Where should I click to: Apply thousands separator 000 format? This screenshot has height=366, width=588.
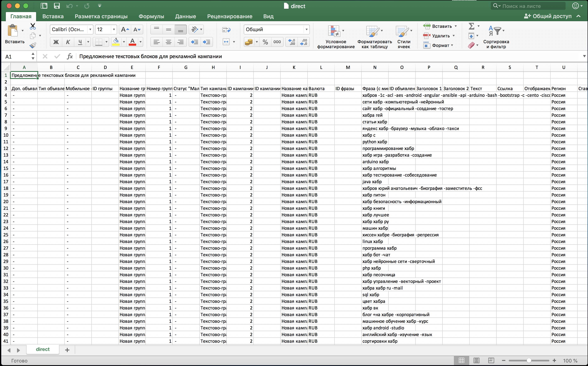(x=277, y=42)
